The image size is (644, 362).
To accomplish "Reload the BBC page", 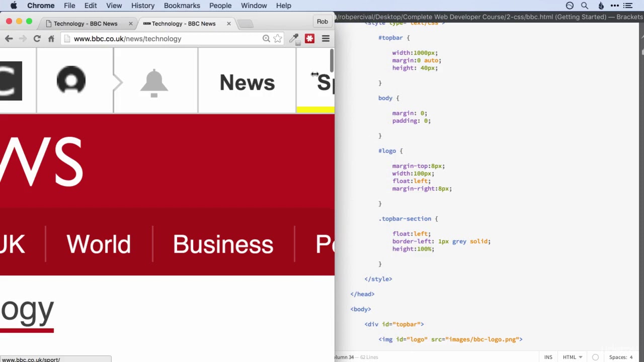I will 37,39.
